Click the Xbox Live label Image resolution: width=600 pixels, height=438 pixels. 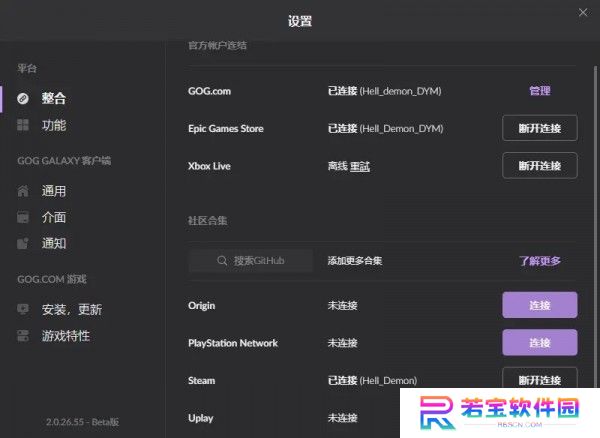209,166
